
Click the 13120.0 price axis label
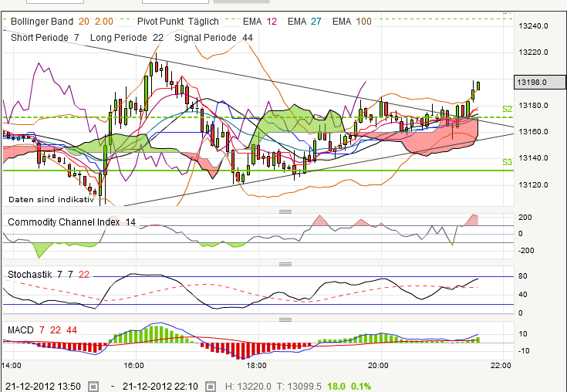point(533,185)
